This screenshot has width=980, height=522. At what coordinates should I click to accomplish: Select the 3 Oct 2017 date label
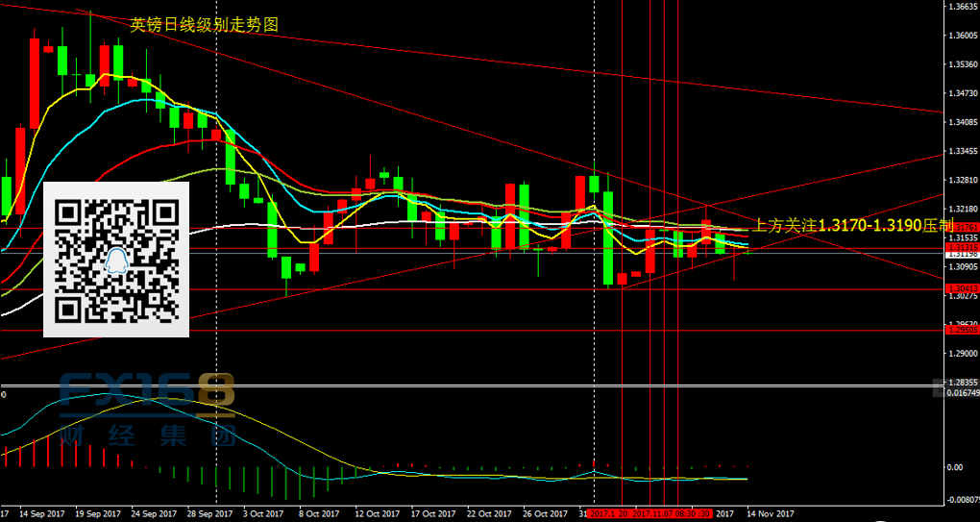pyautogui.click(x=265, y=513)
